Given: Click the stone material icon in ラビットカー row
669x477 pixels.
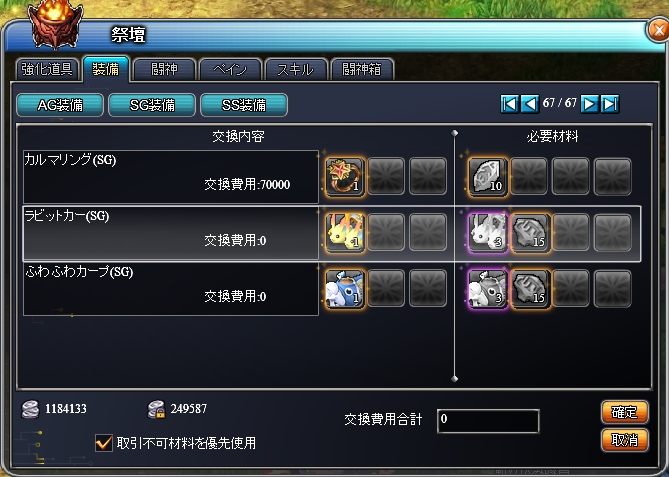Looking at the screenshot, I should [x=529, y=233].
